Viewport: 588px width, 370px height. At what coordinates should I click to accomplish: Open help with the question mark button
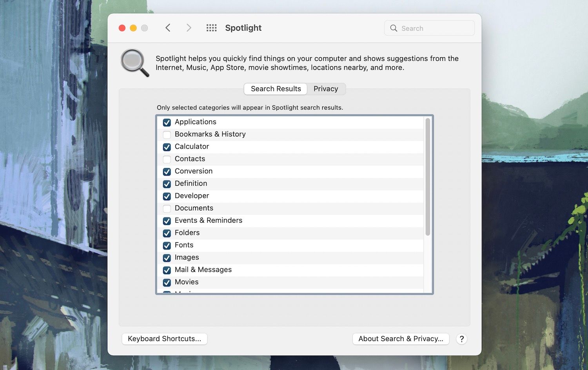pyautogui.click(x=462, y=339)
